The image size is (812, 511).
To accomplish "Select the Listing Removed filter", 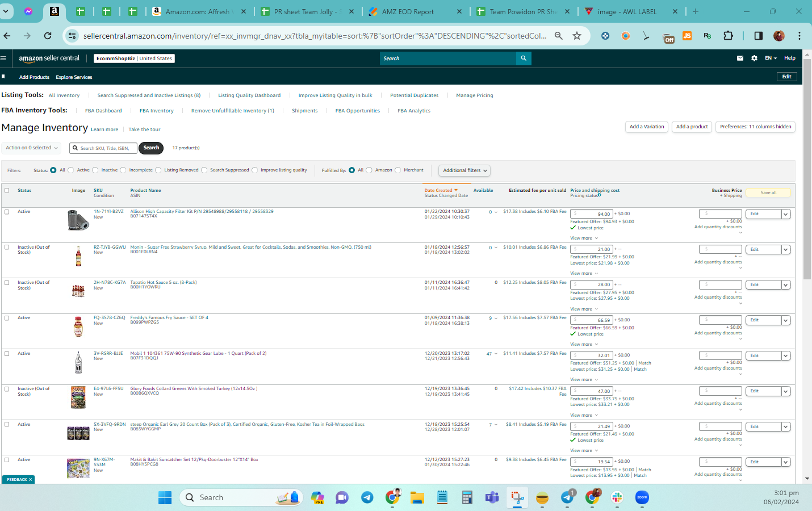I will coord(158,170).
